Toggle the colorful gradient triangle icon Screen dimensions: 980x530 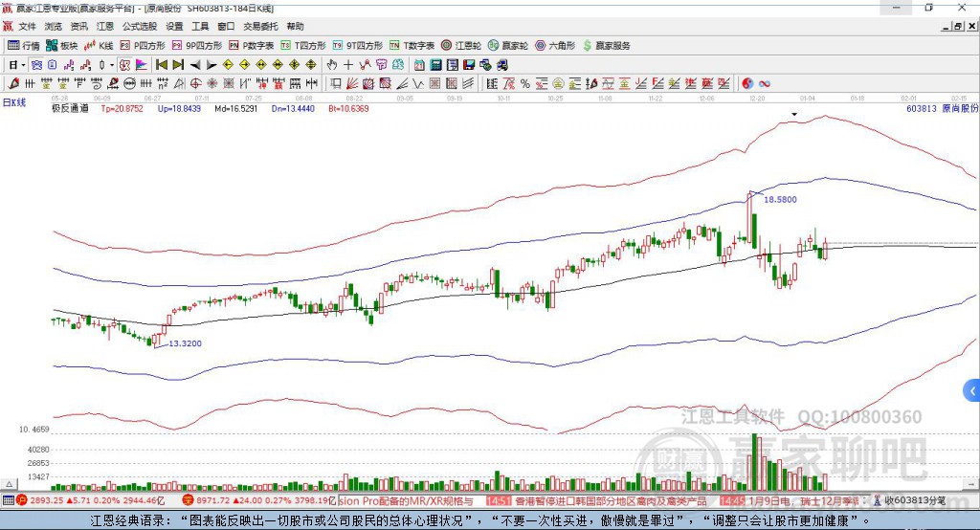tap(142, 65)
